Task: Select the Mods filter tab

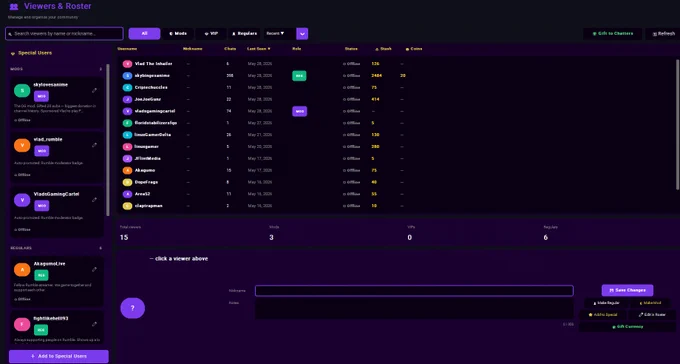Action: 178,33
